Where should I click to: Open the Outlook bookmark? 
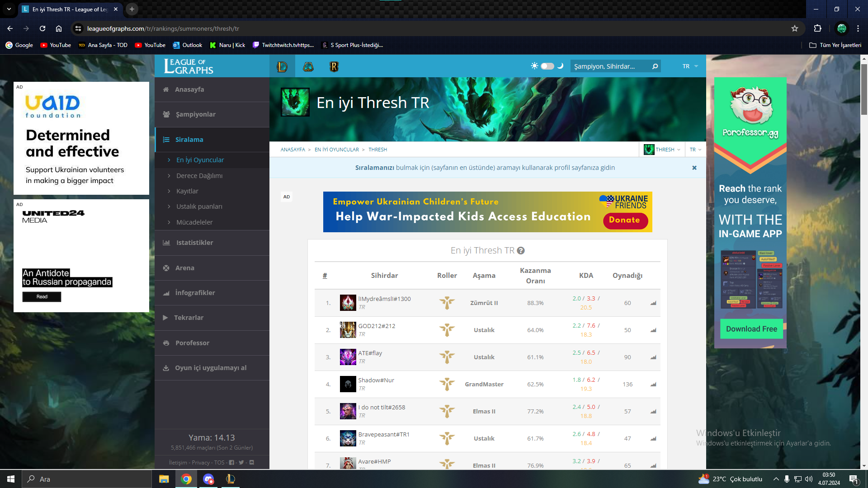click(188, 45)
